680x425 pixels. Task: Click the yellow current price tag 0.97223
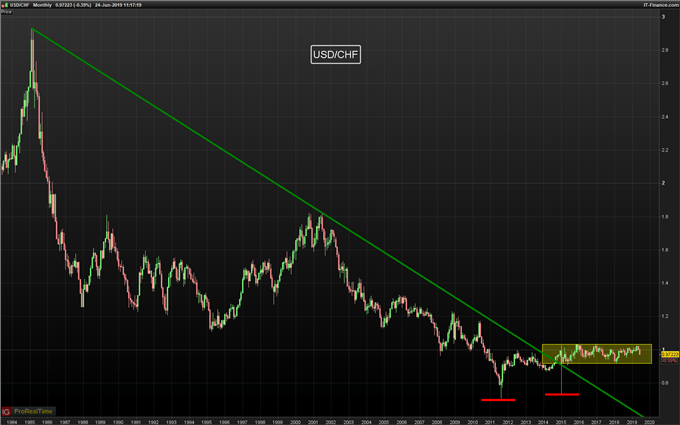tap(670, 355)
